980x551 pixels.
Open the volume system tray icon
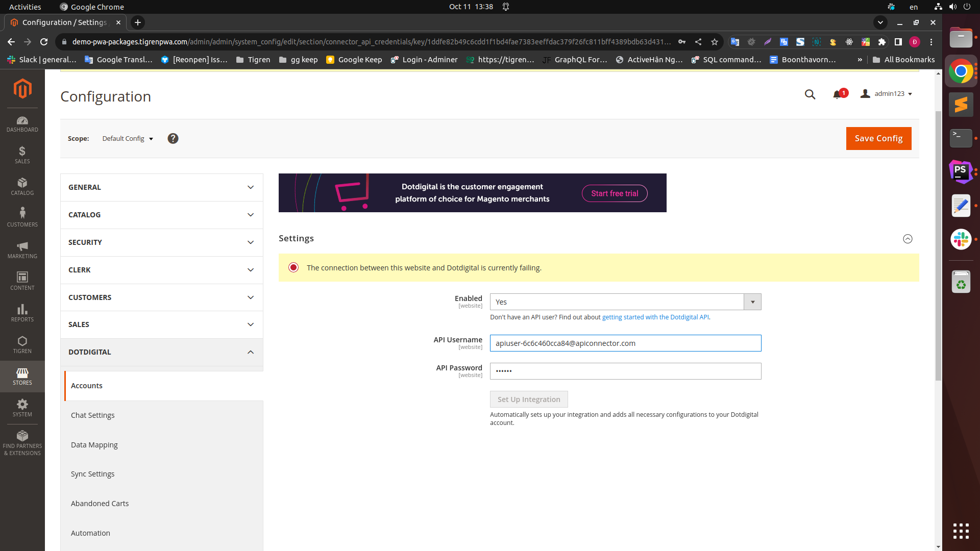952,7
